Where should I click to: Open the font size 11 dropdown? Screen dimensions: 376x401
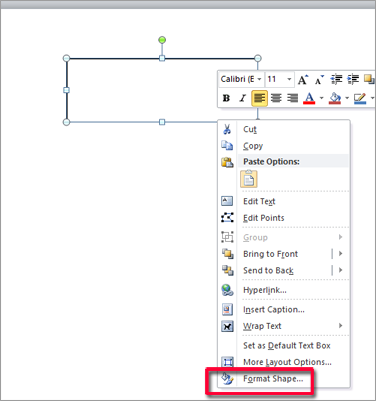pos(289,79)
